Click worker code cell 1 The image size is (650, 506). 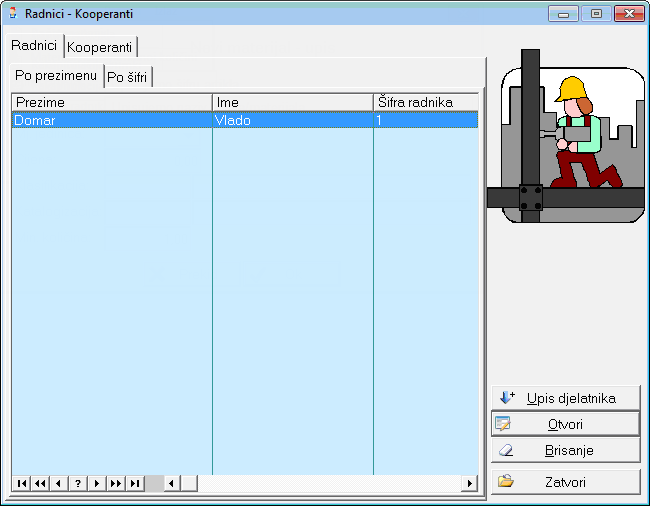tap(426, 120)
